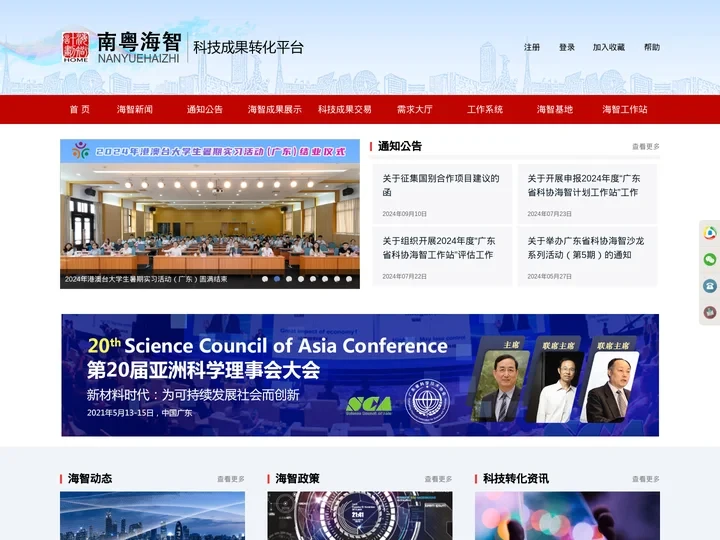
Task: Click the date 2024年07月23日
Action: pyautogui.click(x=549, y=214)
